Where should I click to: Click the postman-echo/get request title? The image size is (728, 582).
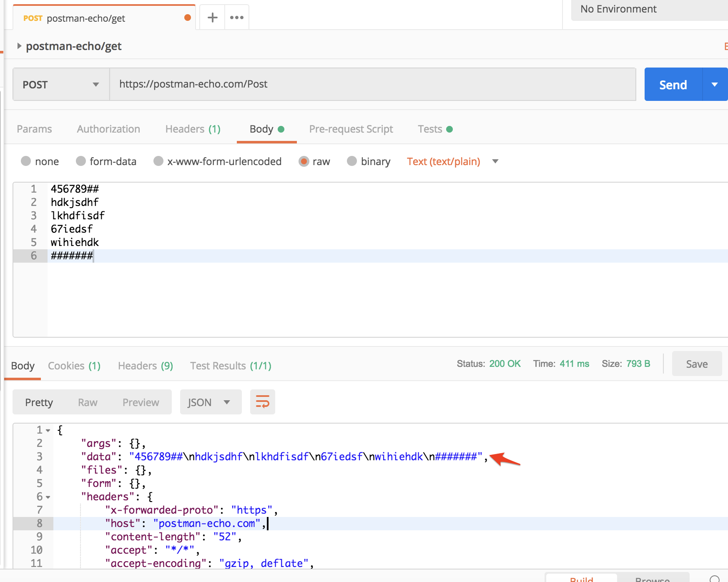coord(74,46)
